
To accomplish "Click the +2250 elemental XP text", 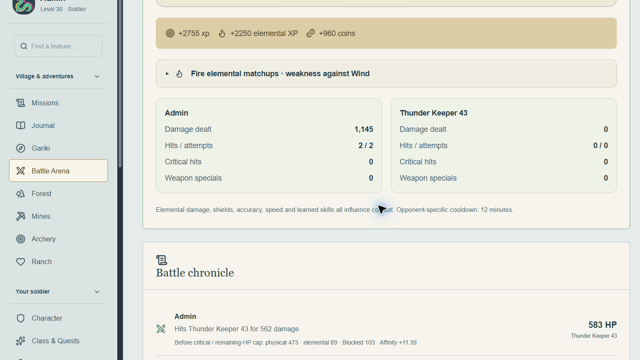I will [264, 33].
